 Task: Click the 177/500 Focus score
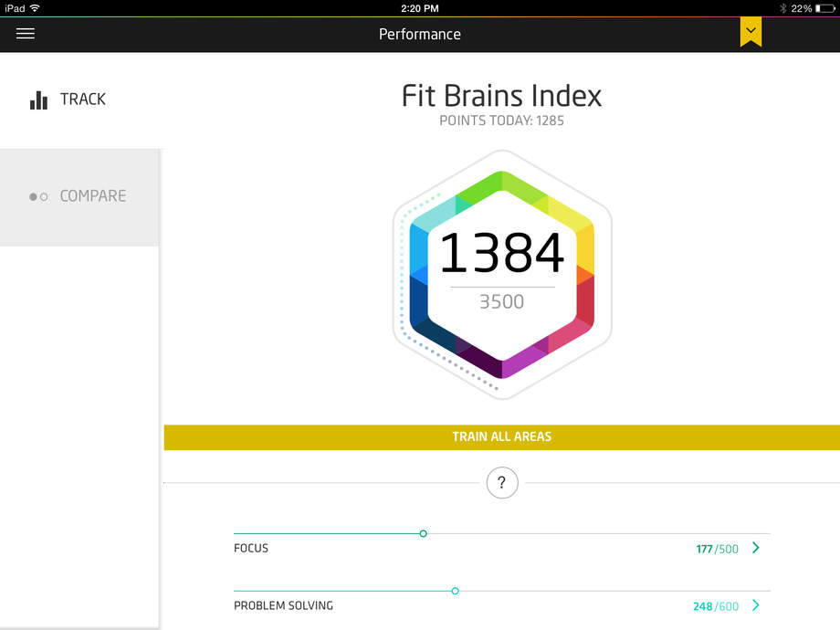point(717,549)
